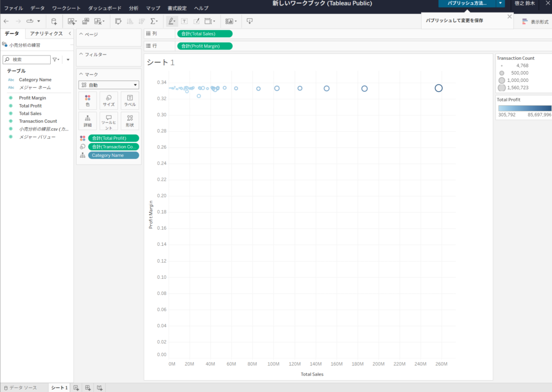The width and height of the screenshot is (552, 392).
Task: Click the パブリッシュ方法 button
Action: pos(467,3)
